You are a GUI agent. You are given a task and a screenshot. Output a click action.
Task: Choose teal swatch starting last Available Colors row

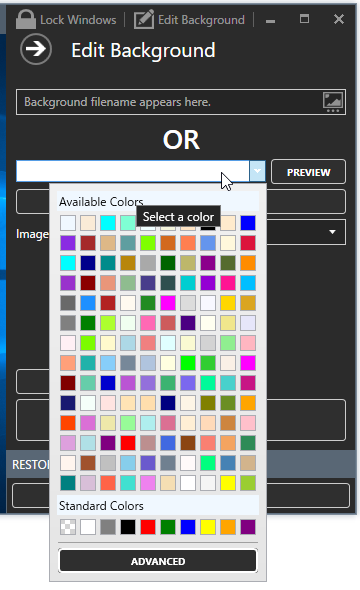tap(68, 483)
